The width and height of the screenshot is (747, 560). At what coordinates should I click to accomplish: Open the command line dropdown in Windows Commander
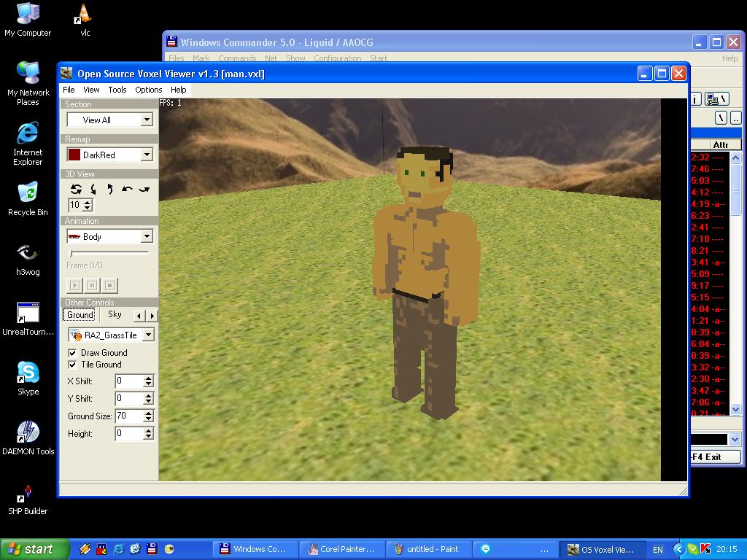coord(735,439)
